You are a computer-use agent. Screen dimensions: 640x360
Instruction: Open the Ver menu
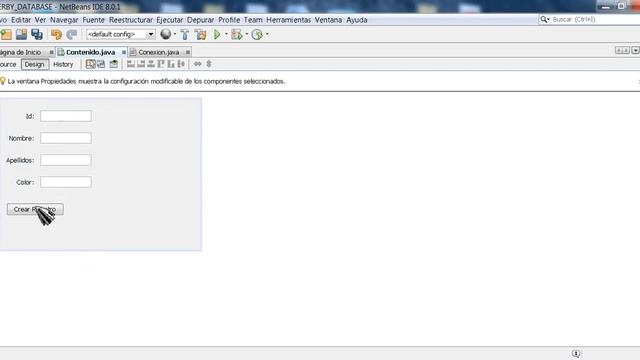(40, 20)
